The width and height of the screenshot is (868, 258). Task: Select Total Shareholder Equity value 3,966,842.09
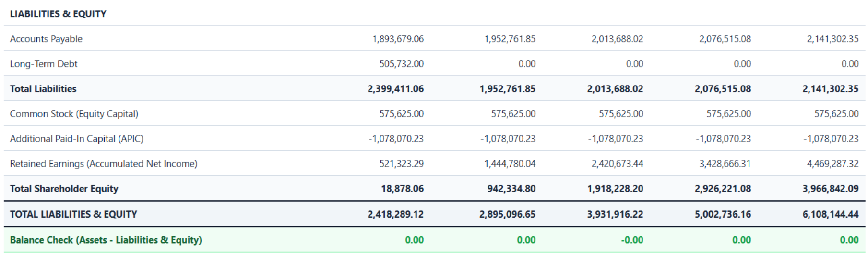point(831,189)
